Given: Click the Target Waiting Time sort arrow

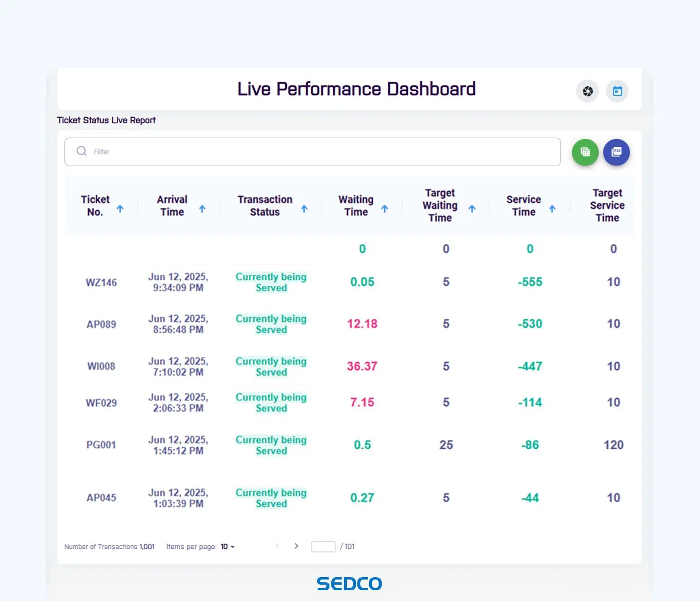Looking at the screenshot, I should tap(473, 209).
